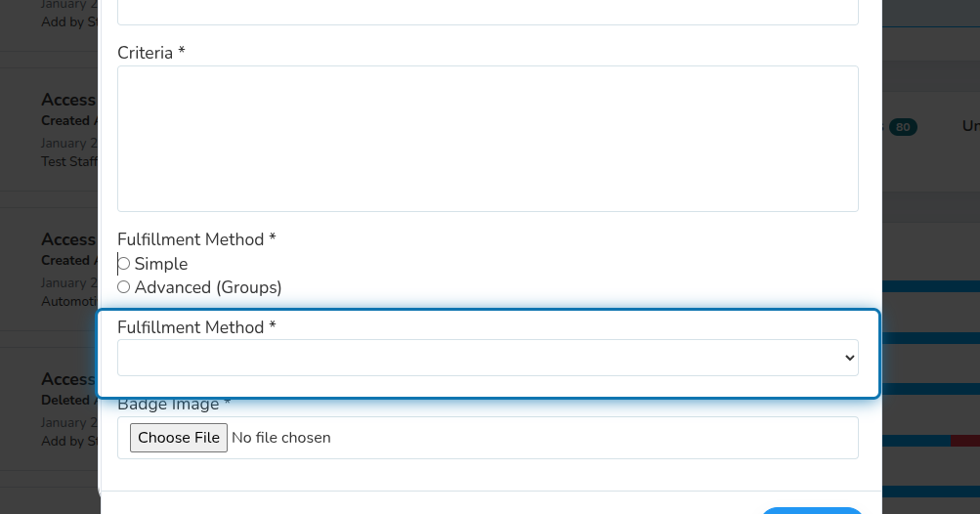
Task: Click the 'Fulfillment Method *' label above radio buttons
Action: click(x=196, y=239)
